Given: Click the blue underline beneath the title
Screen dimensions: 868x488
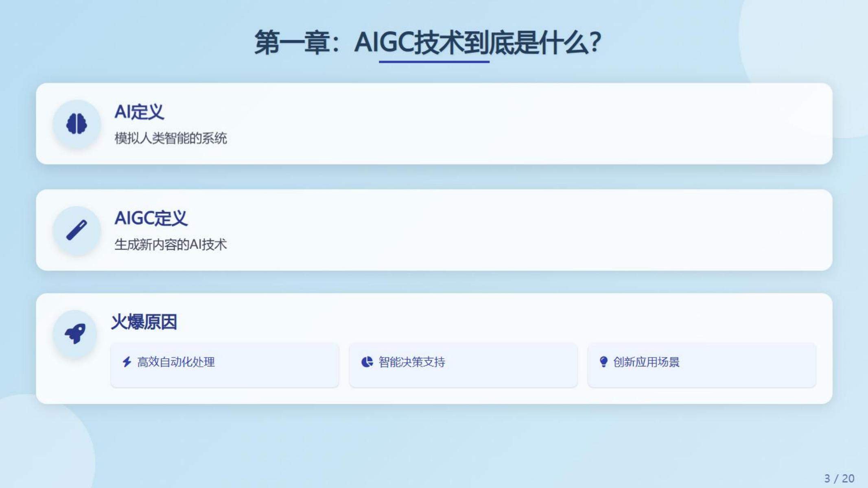Looking at the screenshot, I should (x=434, y=62).
